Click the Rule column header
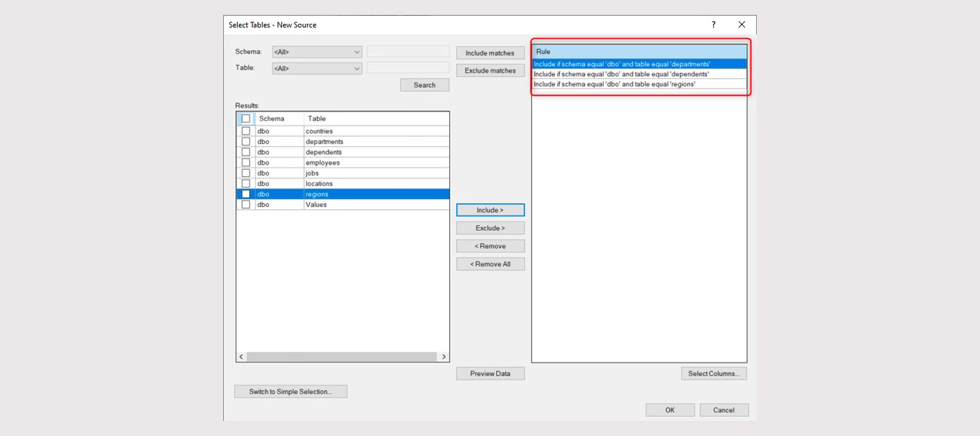The width and height of the screenshot is (980, 436). tap(639, 52)
